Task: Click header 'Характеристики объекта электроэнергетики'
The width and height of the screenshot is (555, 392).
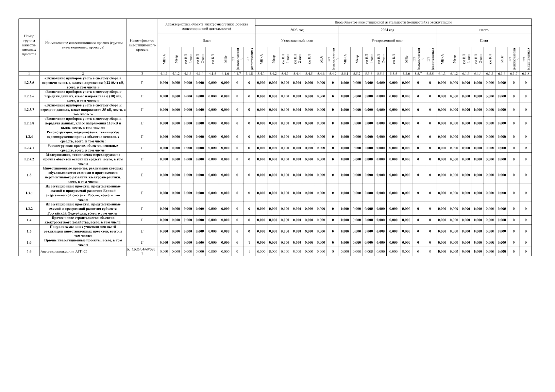Action: (206, 26)
